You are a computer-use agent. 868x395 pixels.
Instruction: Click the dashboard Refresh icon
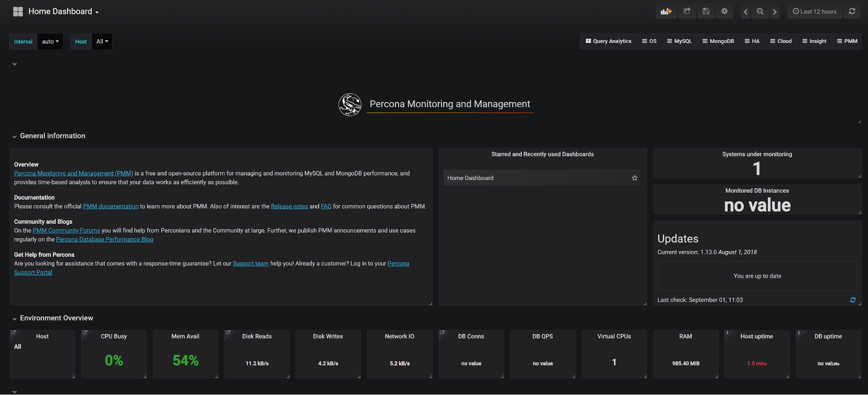[x=852, y=11]
